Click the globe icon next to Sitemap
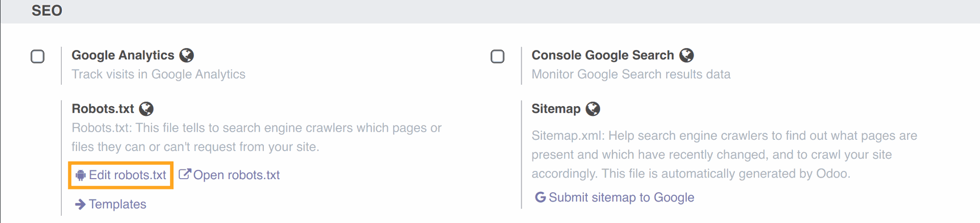Screen dimensions: 980x223 (x=593, y=109)
